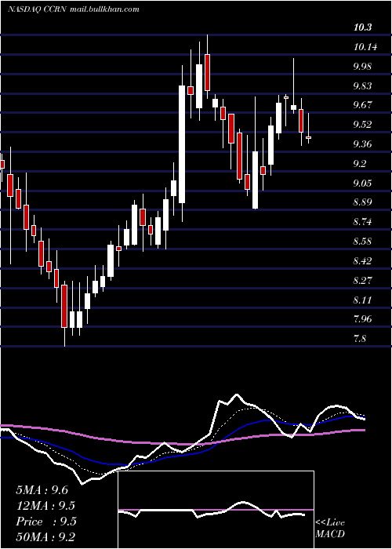Click the Price : 9.5 readout

pyautogui.click(x=45, y=522)
